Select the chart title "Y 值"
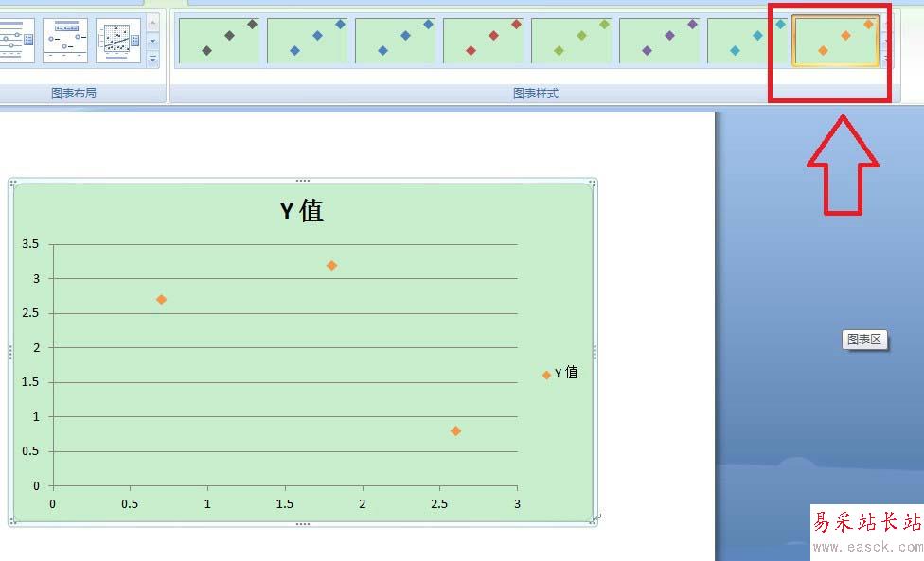Image resolution: width=924 pixels, height=561 pixels. coord(302,211)
